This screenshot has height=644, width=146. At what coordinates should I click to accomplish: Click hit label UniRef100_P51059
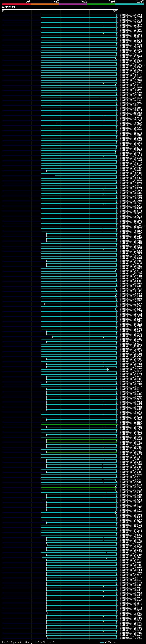pos(131,273)
